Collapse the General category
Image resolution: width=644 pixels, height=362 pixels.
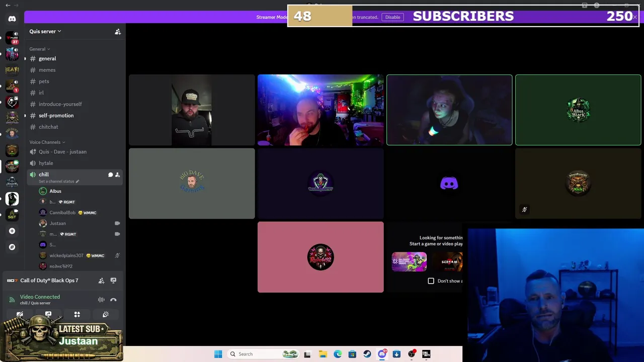(x=40, y=49)
